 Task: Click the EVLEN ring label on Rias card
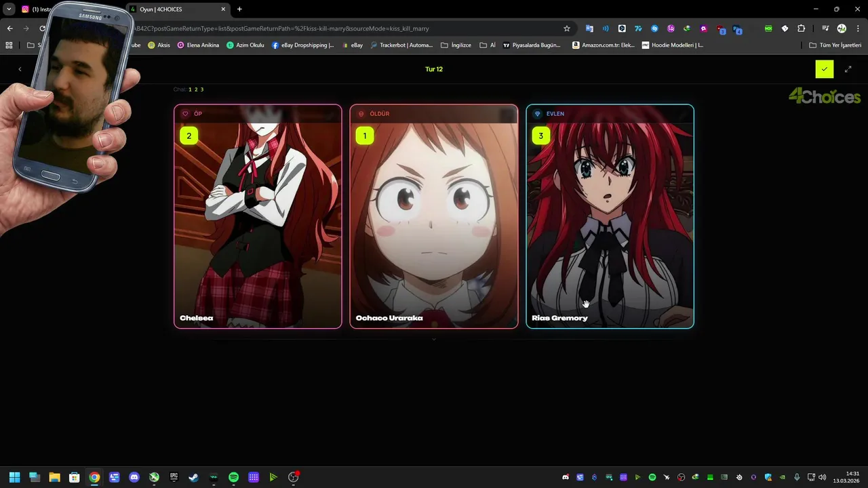(x=549, y=114)
